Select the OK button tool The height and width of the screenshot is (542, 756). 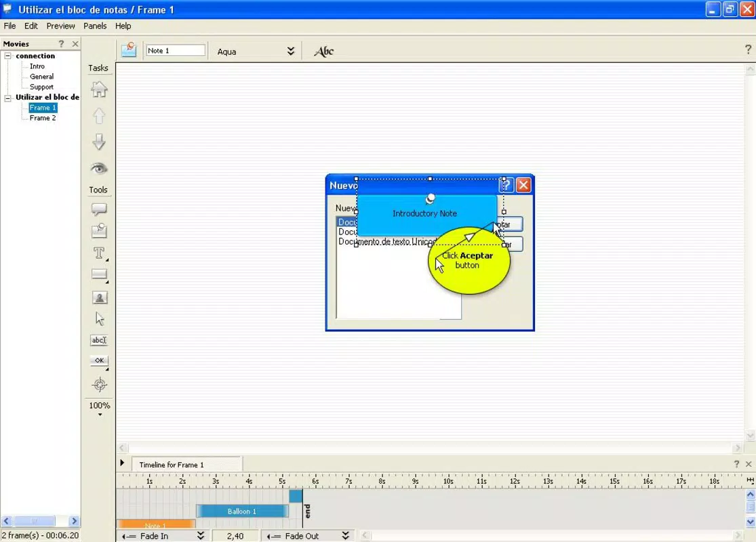pyautogui.click(x=99, y=360)
